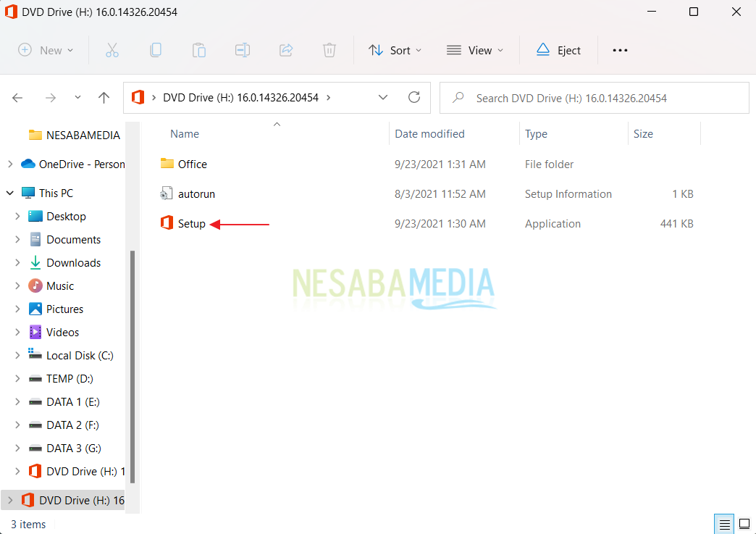Image resolution: width=756 pixels, height=534 pixels.
Task: Refresh the current folder view
Action: click(414, 97)
